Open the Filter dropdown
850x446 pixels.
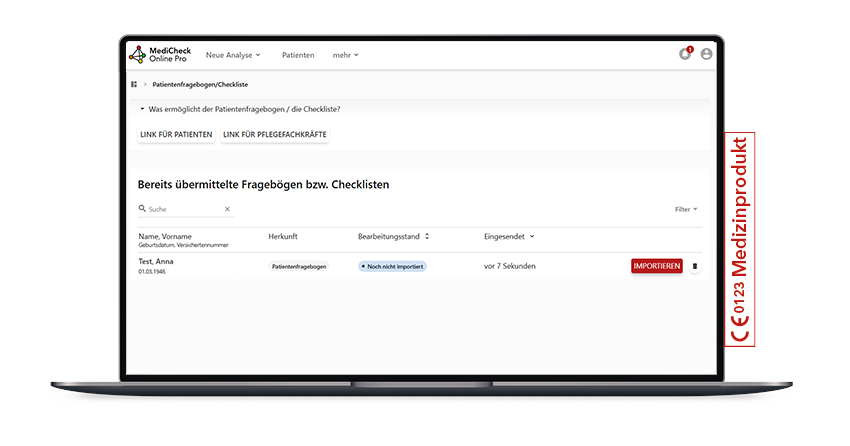686,209
